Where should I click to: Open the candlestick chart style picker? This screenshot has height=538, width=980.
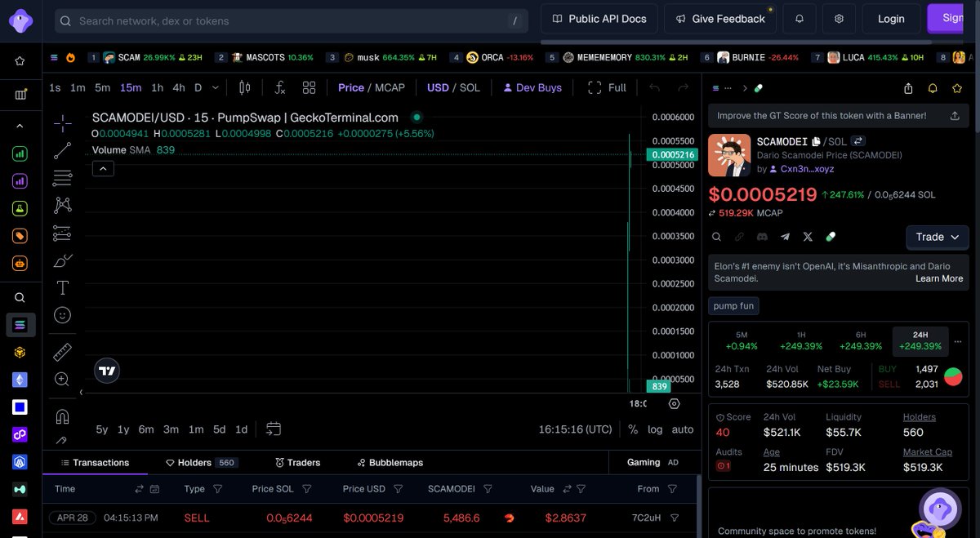[244, 87]
